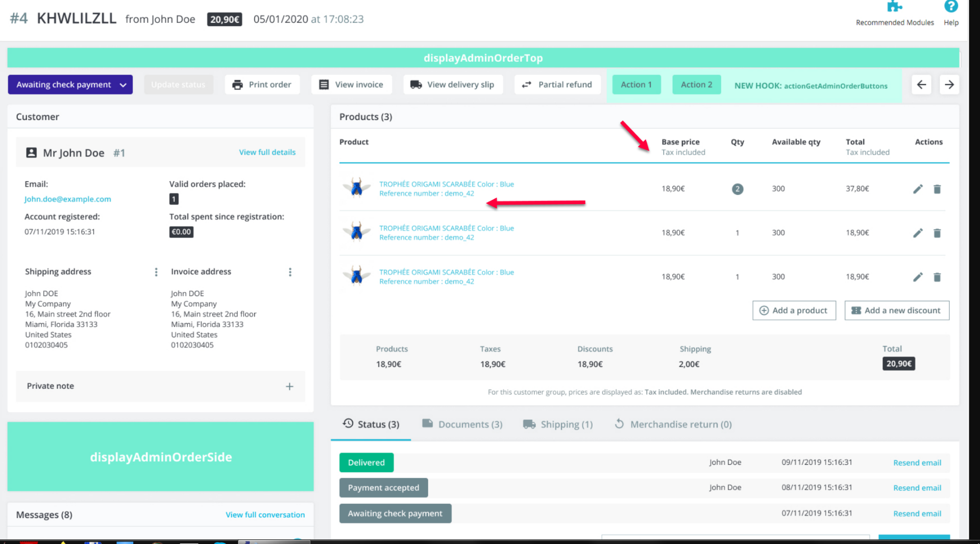The image size is (980, 544).
Task: Open shipping address three-dot options menu
Action: pos(156,272)
